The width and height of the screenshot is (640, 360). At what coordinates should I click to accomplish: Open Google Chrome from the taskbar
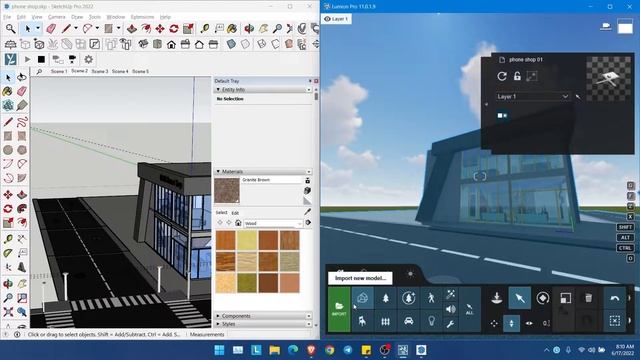pos(329,350)
